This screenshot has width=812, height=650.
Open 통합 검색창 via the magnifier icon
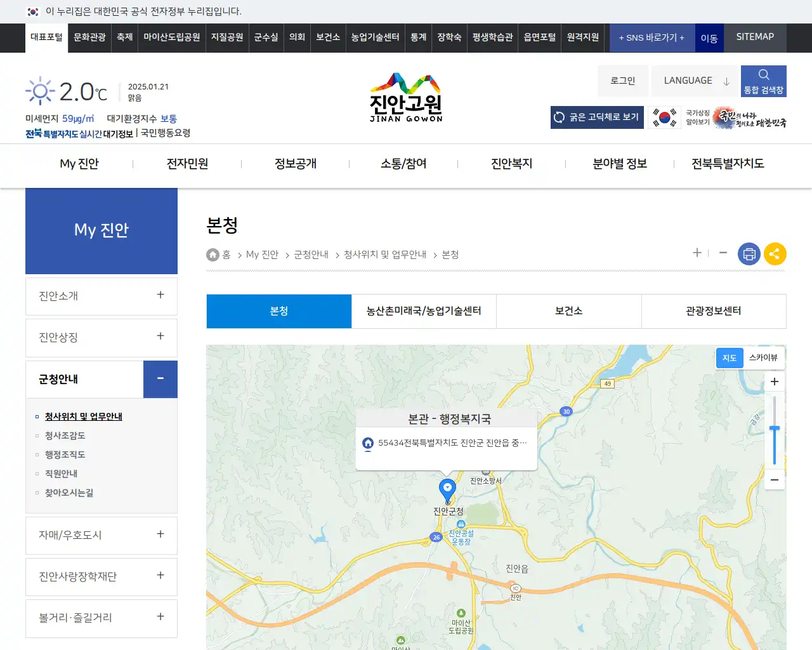[763, 76]
